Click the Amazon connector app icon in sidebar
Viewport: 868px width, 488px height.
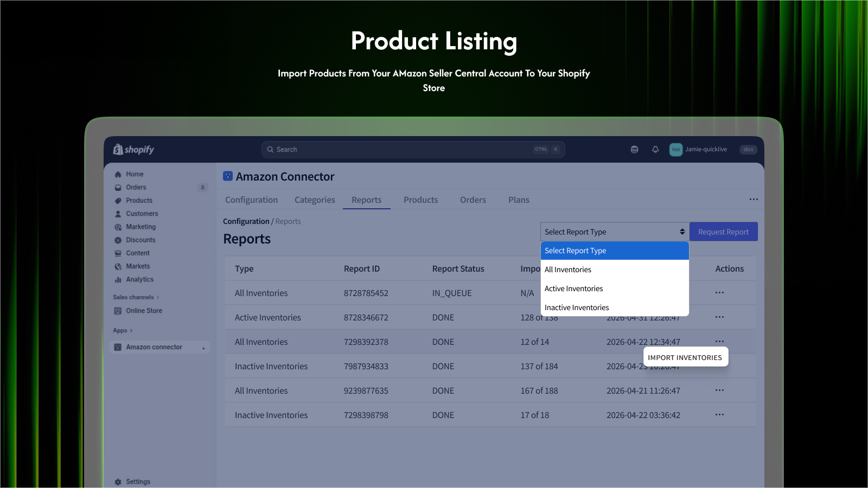[118, 347]
